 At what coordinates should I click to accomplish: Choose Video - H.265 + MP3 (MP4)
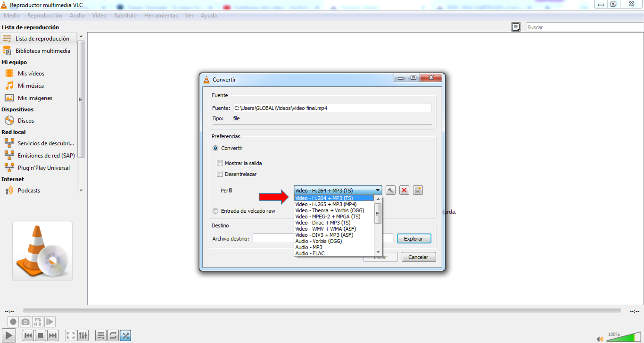point(334,204)
